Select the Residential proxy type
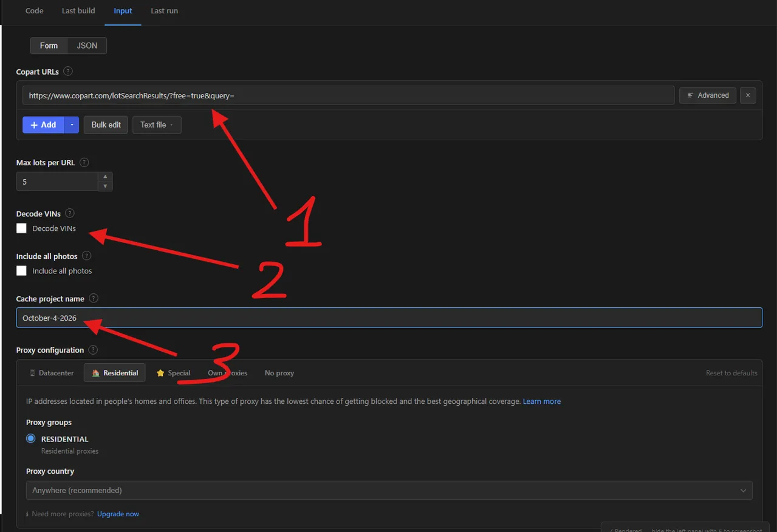The width and height of the screenshot is (777, 532). 115,373
